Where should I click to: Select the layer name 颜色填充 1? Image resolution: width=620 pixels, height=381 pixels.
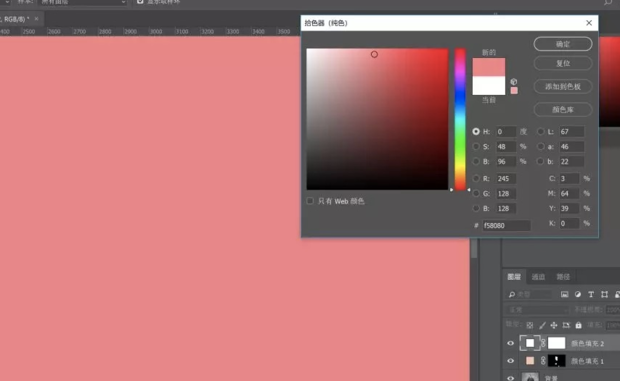click(x=587, y=361)
